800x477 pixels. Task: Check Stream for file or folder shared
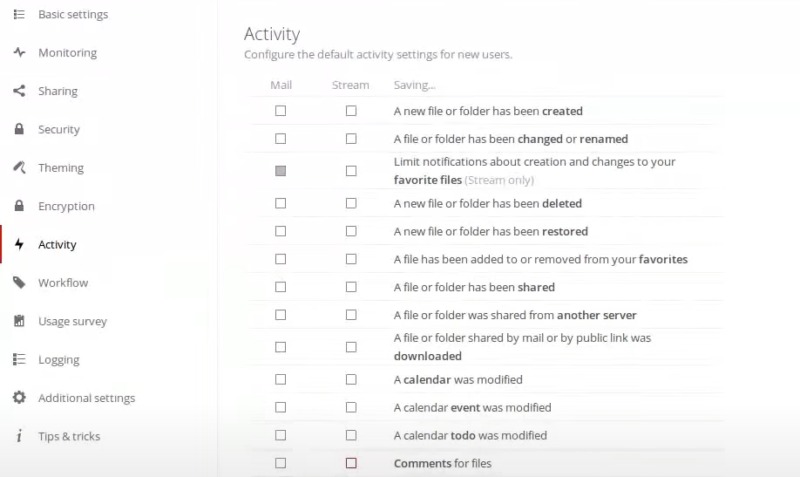click(351, 287)
